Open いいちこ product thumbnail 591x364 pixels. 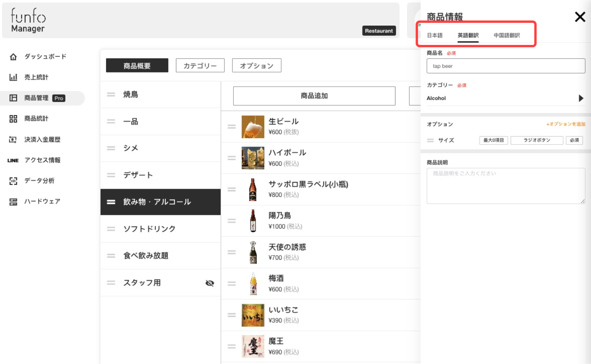point(253,315)
